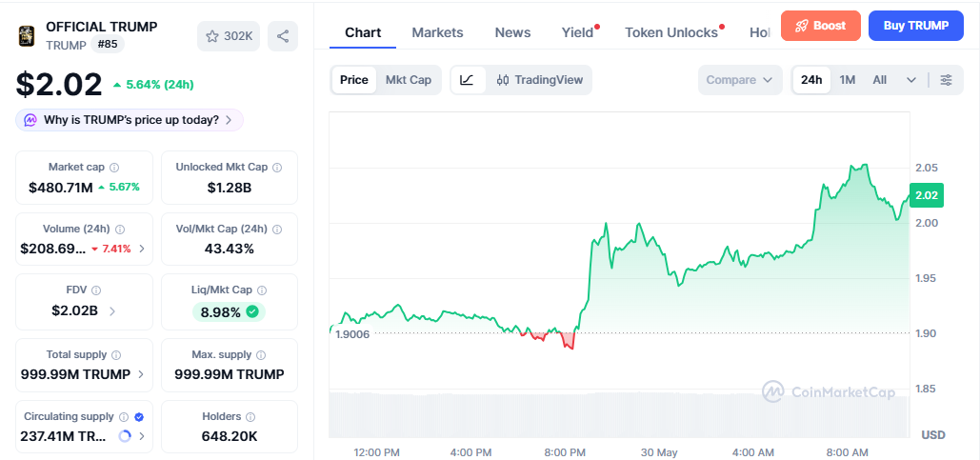This screenshot has width=980, height=460.
Task: Click the USD currency label on chart
Action: 933,435
